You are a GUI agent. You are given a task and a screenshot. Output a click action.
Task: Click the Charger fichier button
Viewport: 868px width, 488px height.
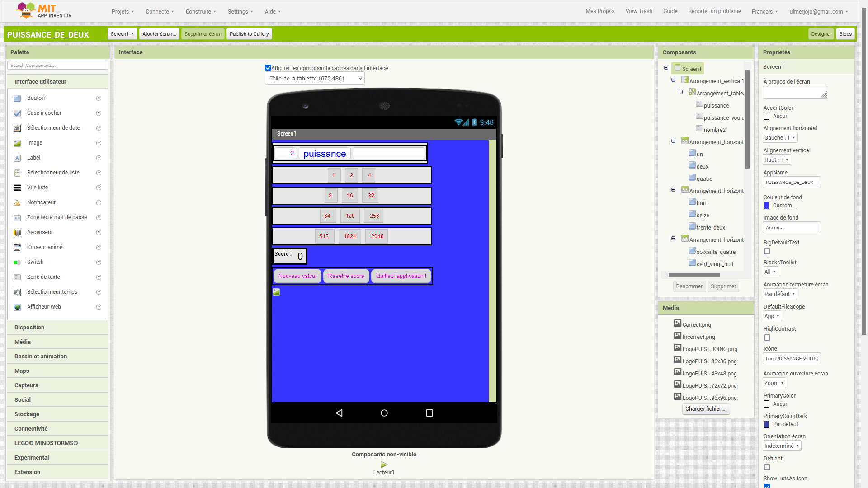[706, 409]
